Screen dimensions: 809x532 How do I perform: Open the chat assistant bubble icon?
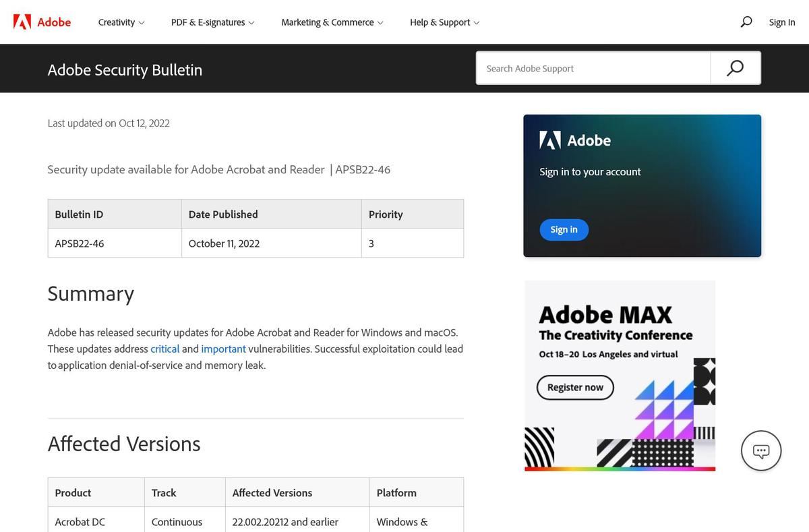(761, 450)
